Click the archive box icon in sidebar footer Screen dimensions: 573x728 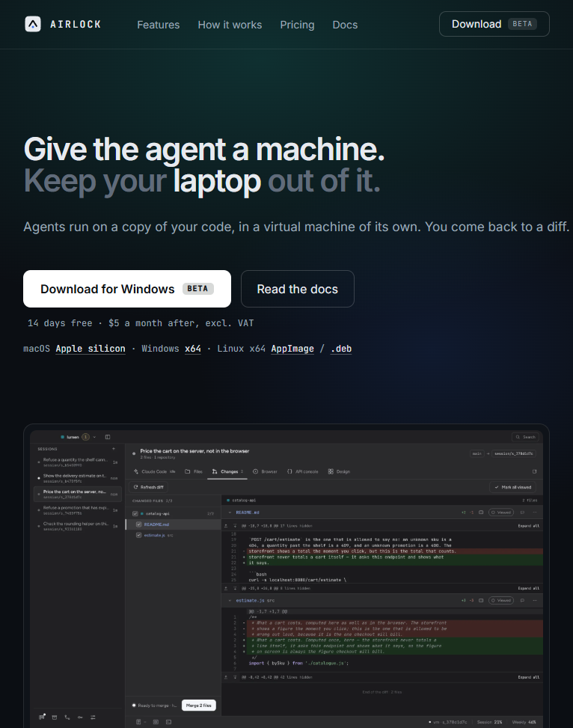tap(55, 718)
